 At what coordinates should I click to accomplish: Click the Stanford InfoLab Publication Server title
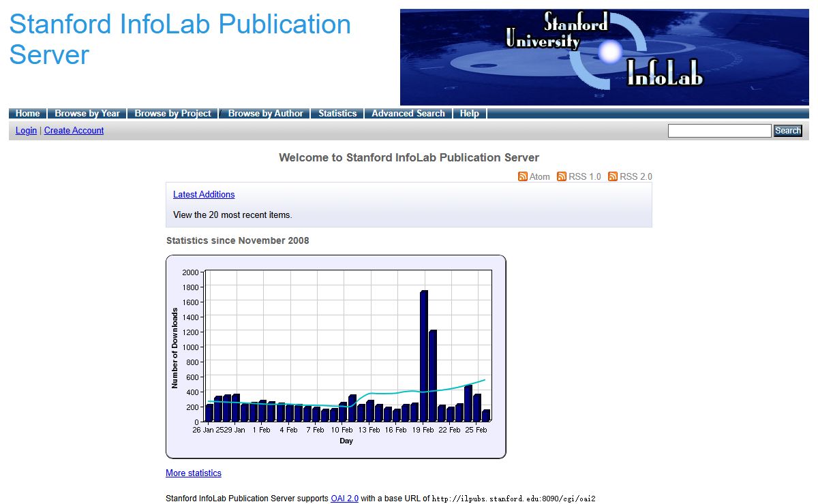[180, 40]
